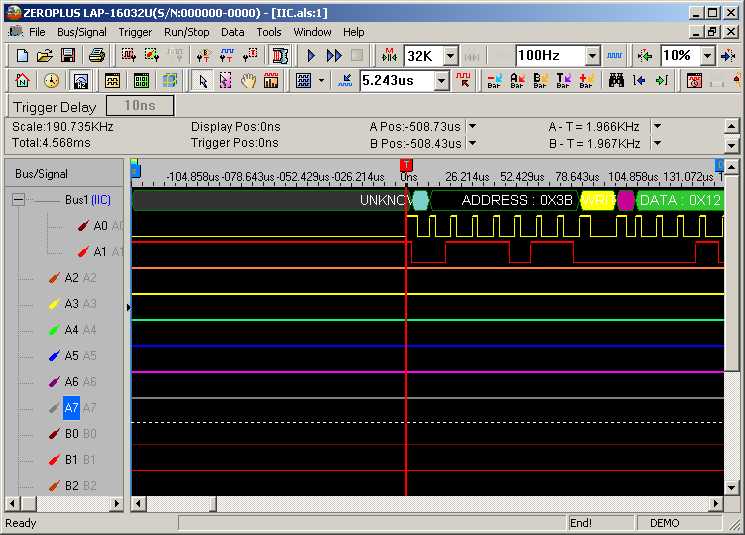Select the arrow pointer tool
Screen dimensions: 745x535
pos(203,81)
